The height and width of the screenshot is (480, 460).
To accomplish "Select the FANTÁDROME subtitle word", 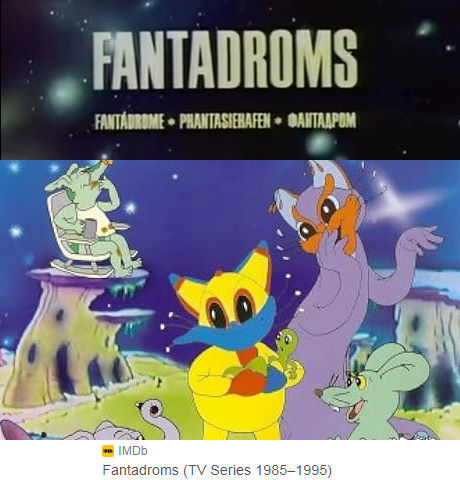I will click(129, 122).
